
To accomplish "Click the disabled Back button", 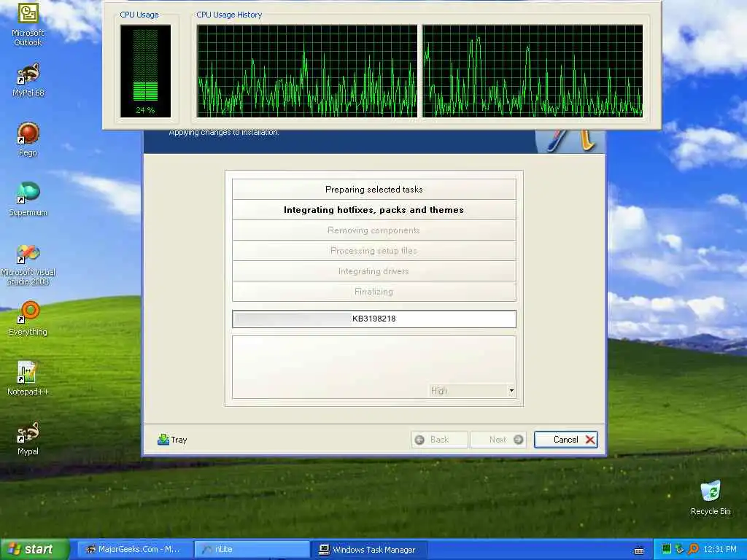I will tap(439, 440).
